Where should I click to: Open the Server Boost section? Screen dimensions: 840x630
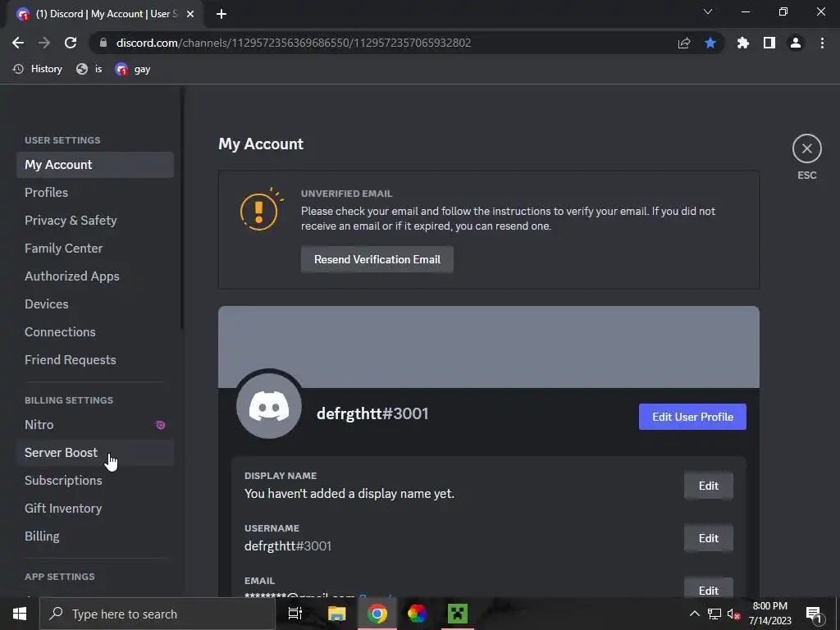tap(95, 453)
